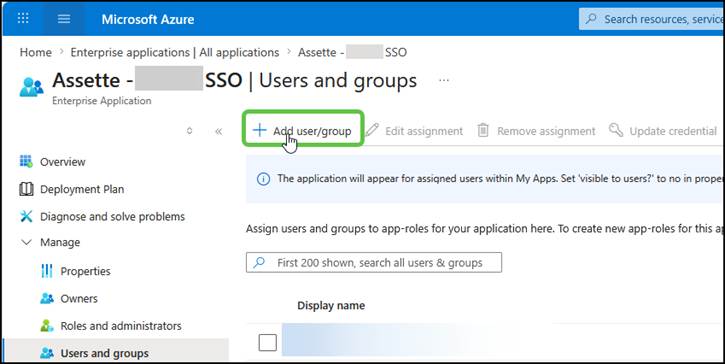Open Diagnose and solve problems

pos(112,216)
